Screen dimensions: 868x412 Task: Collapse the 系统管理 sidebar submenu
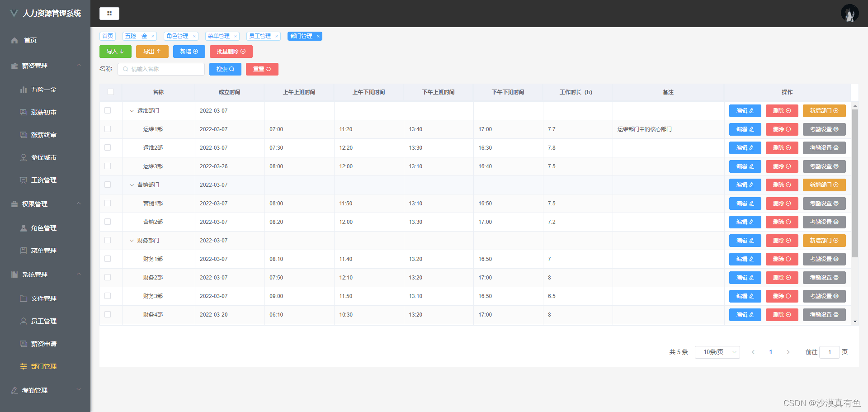[79, 275]
